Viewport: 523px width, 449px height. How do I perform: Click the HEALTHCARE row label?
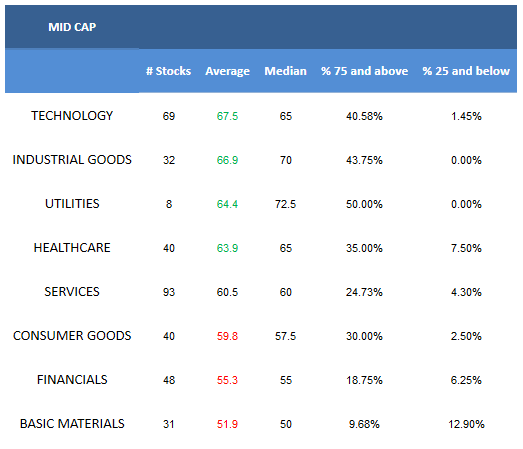click(72, 248)
